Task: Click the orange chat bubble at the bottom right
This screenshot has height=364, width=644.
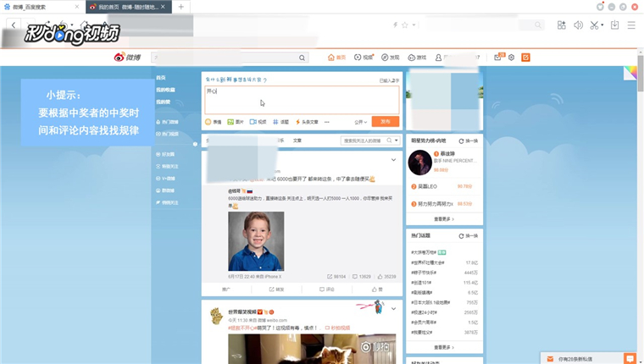Action: (x=630, y=359)
